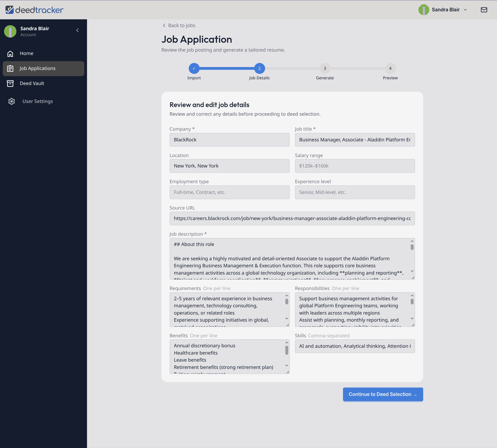Click the Job Applications clipboard icon
The width and height of the screenshot is (497, 448).
[x=10, y=68]
